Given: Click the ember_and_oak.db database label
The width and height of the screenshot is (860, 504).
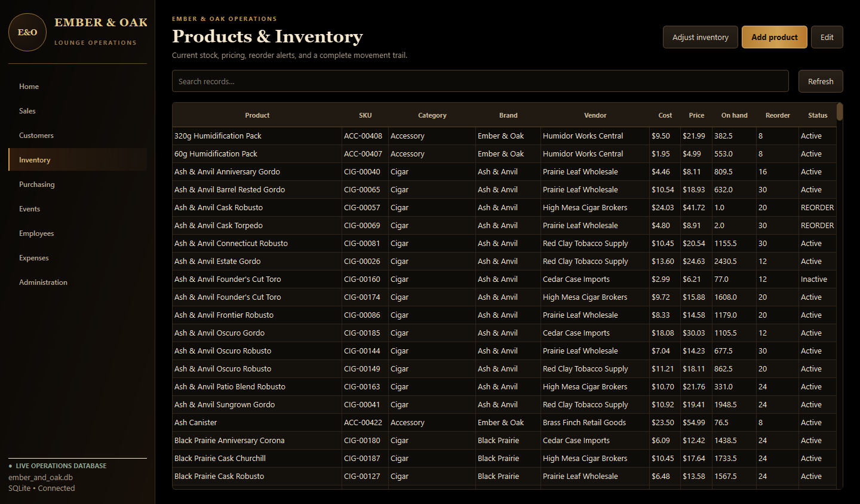Looking at the screenshot, I should coord(41,478).
